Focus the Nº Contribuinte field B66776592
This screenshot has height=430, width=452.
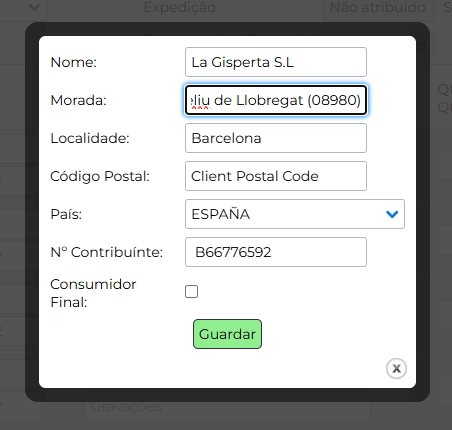point(276,252)
